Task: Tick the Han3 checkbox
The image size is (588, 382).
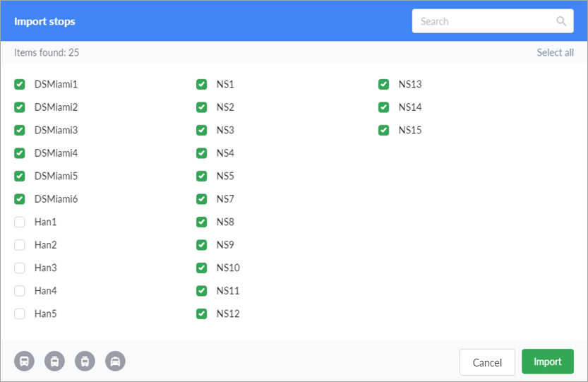Action: click(x=20, y=268)
